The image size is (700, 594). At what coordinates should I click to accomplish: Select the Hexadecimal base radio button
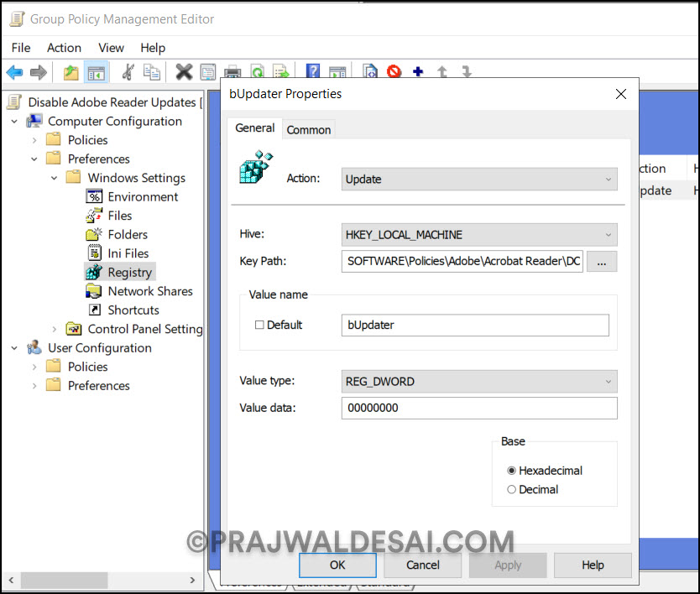pos(512,471)
